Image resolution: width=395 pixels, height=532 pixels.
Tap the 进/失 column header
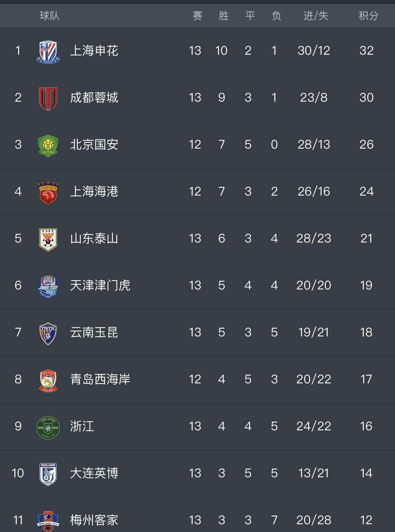(316, 16)
